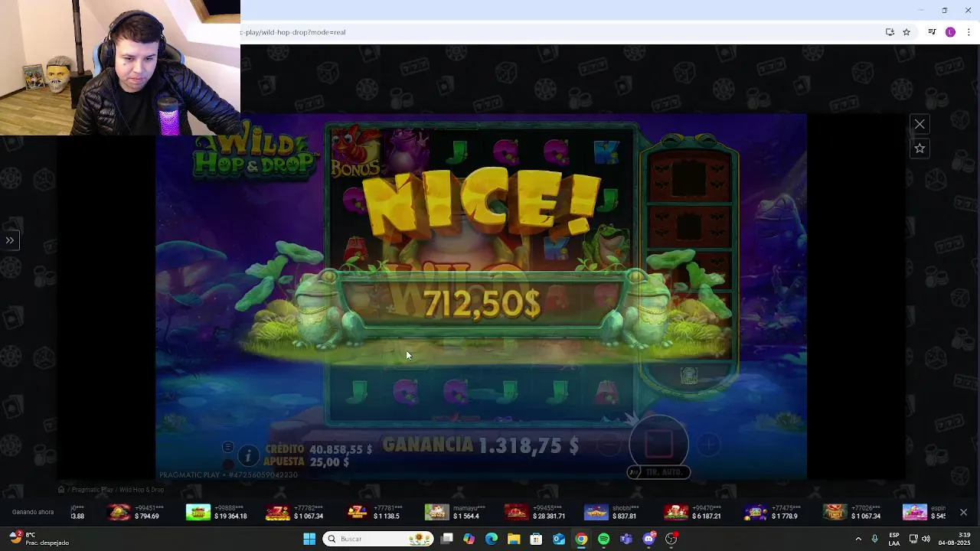Open network and volume quick settings

(x=920, y=539)
